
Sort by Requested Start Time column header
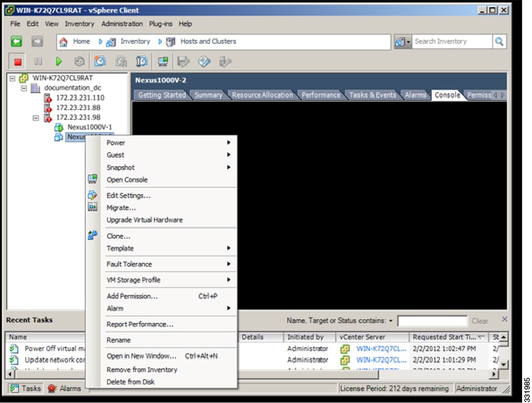pyautogui.click(x=448, y=337)
